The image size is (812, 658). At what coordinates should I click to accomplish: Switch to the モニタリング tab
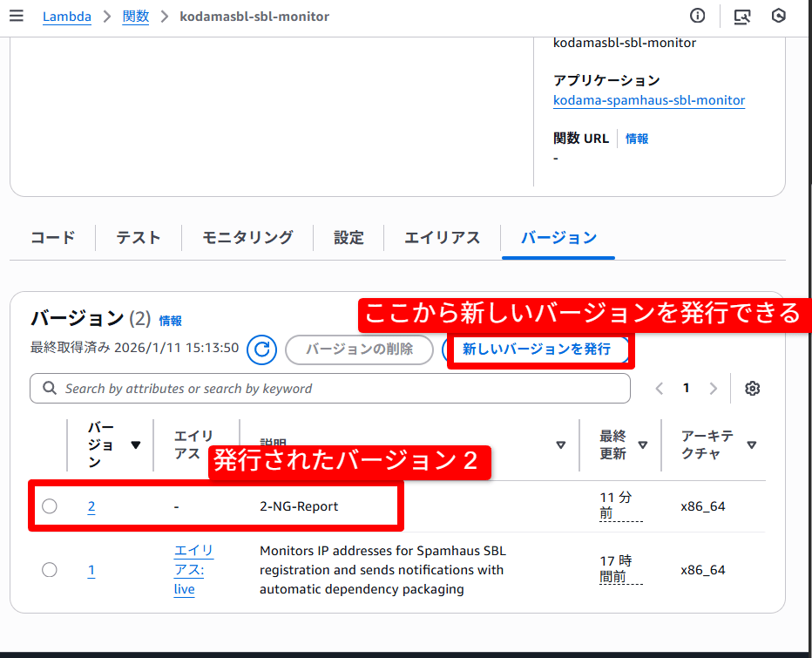(247, 237)
